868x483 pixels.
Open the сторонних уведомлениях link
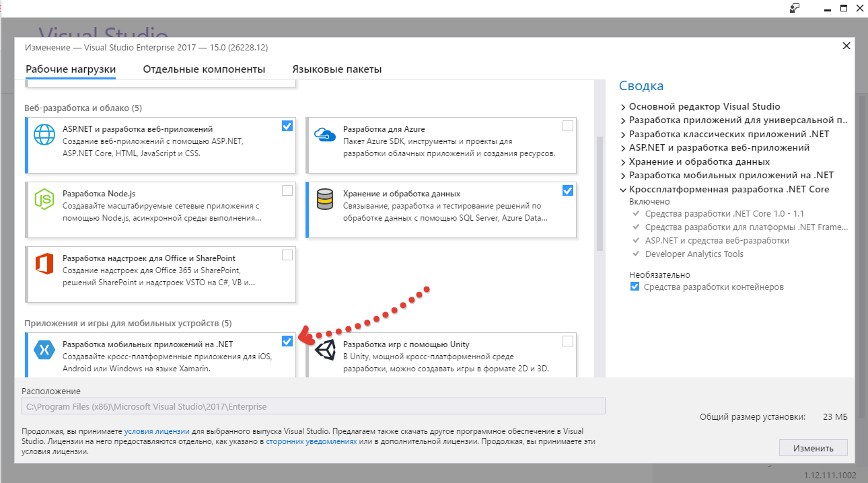[311, 441]
